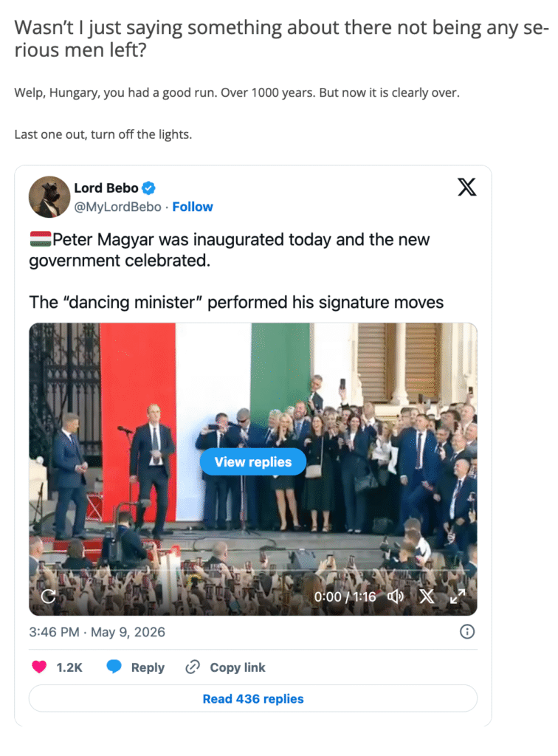The image size is (558, 756).
Task: Click the blue verified badge
Action: (149, 188)
